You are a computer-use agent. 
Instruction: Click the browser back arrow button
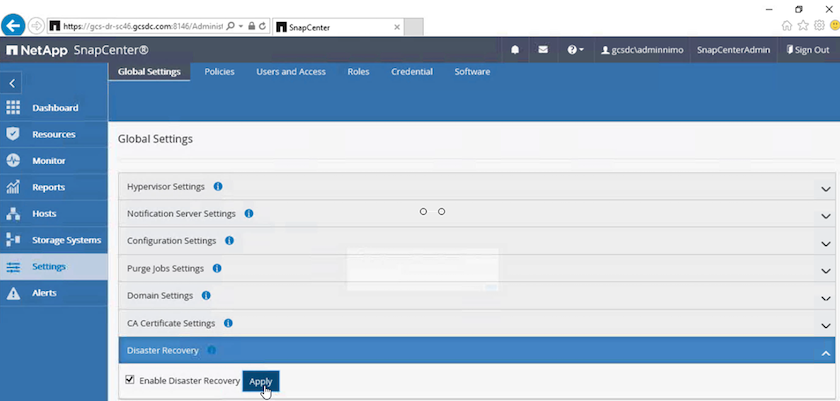click(x=13, y=25)
